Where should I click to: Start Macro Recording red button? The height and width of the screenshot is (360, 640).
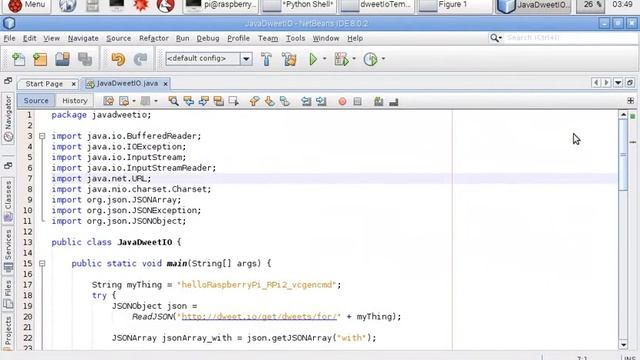(342, 101)
